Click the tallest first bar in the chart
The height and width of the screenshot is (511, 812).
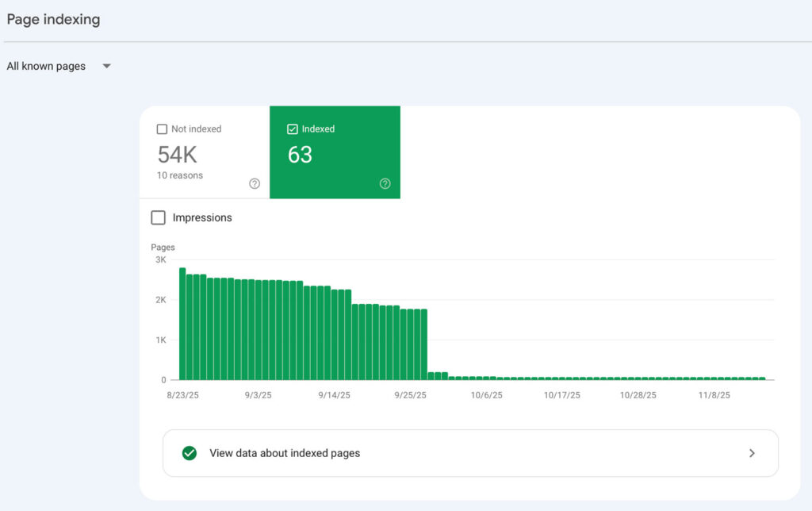(x=182, y=325)
